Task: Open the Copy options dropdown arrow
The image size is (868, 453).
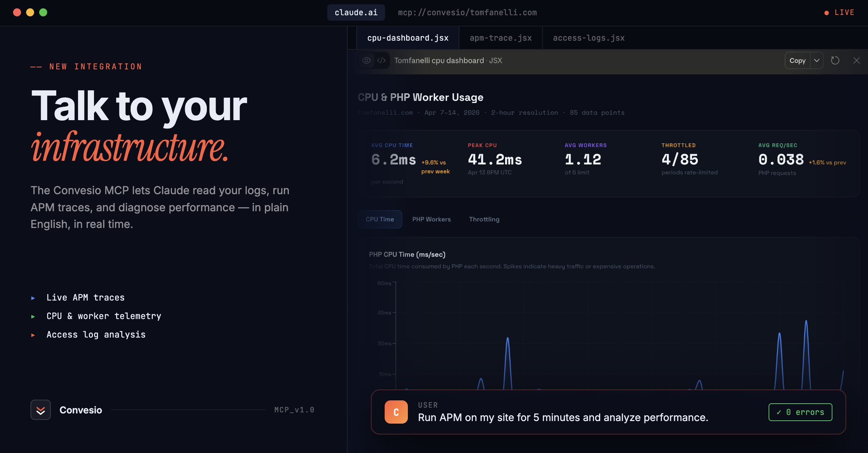Action: (x=816, y=60)
